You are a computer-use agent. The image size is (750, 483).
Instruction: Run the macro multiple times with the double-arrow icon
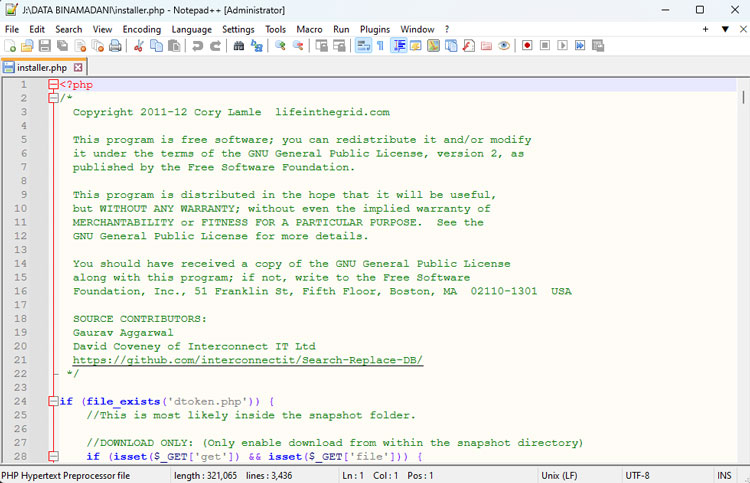(x=580, y=45)
